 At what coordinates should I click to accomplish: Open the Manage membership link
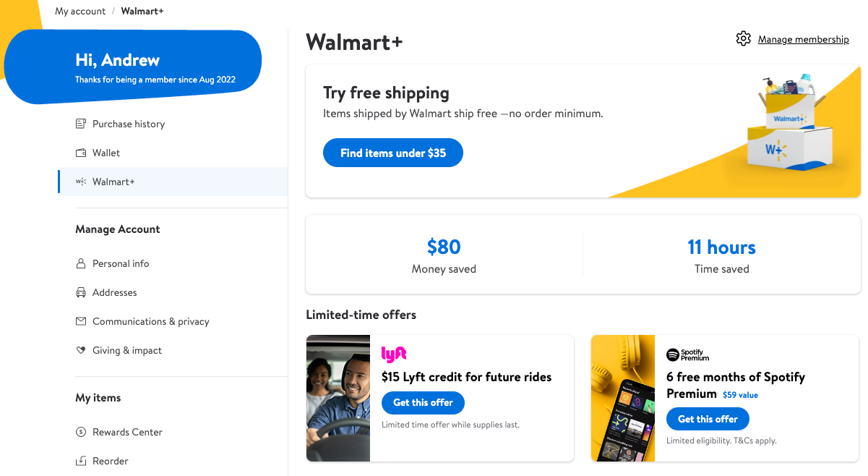coord(803,40)
